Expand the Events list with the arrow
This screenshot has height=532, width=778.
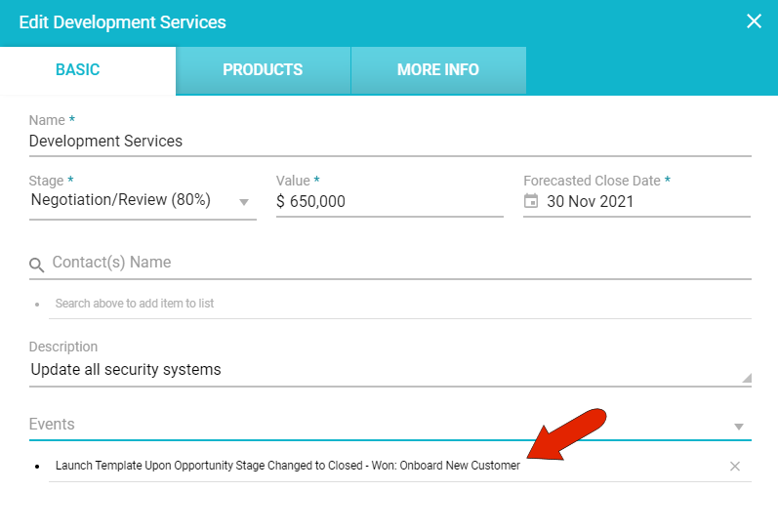pyautogui.click(x=739, y=427)
